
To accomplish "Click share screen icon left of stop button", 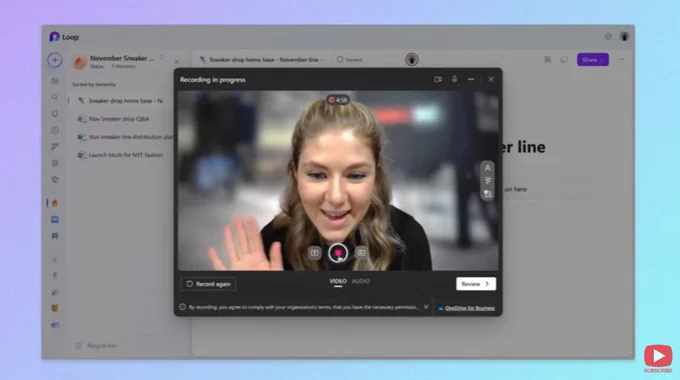I will [x=315, y=253].
